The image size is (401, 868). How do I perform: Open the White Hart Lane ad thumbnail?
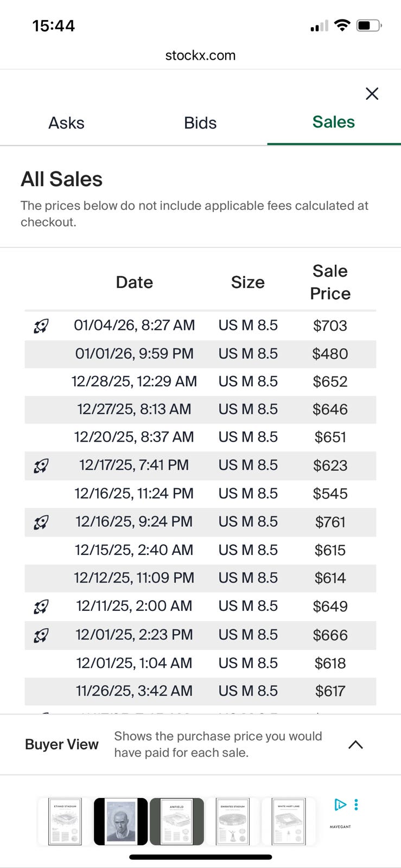pyautogui.click(x=289, y=821)
